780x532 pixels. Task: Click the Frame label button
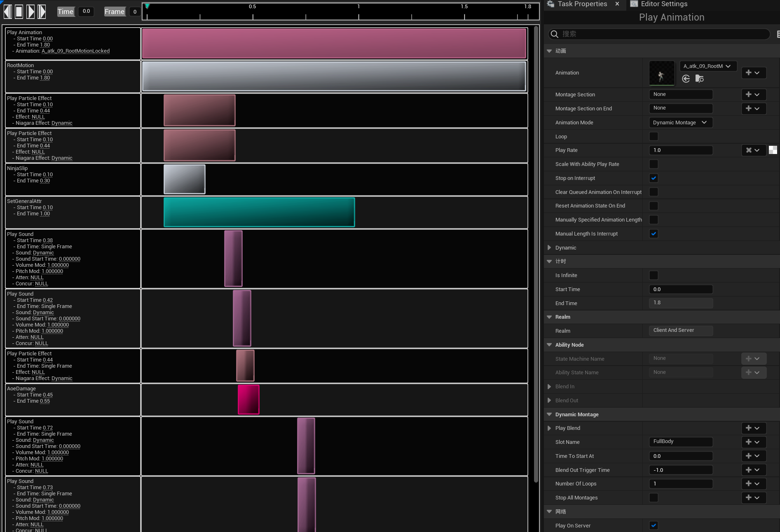coord(115,12)
